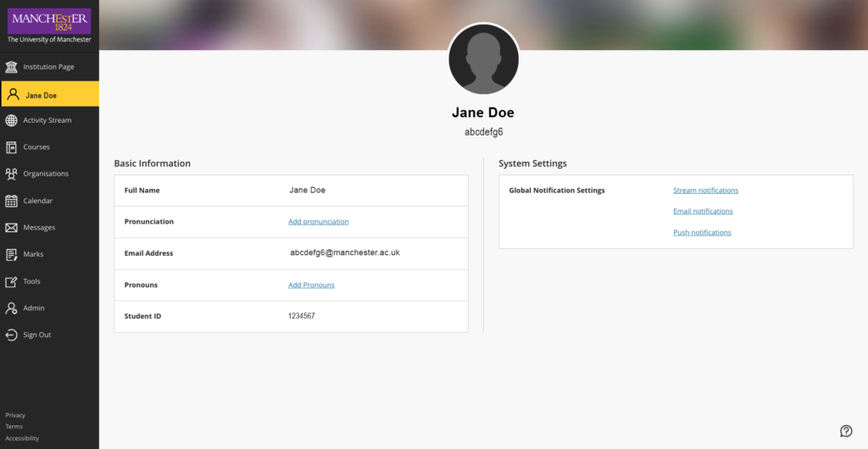Open Stream notifications settings

(x=705, y=191)
